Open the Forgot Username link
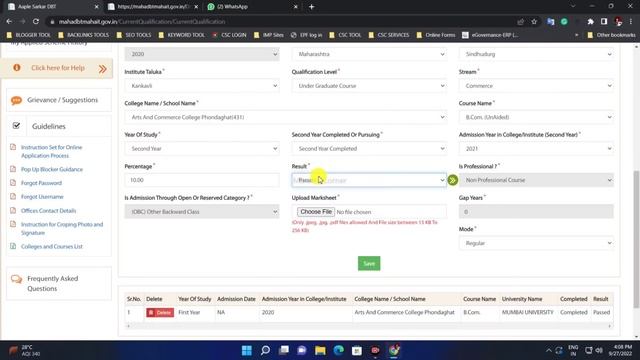Image resolution: width=640 pixels, height=360 pixels. coord(42,197)
